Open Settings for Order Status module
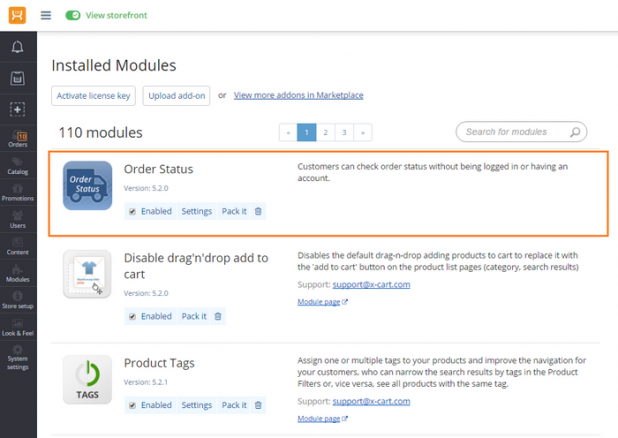The width and height of the screenshot is (618, 438). (x=196, y=211)
